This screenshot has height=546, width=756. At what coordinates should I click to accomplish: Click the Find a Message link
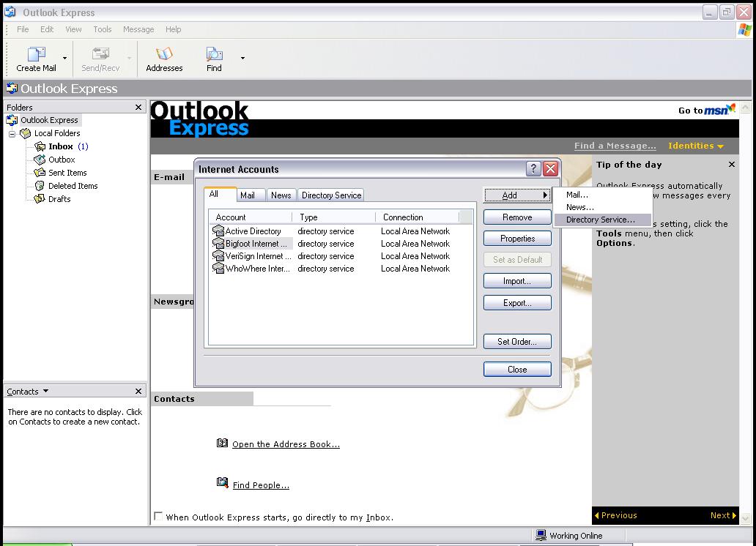point(615,146)
